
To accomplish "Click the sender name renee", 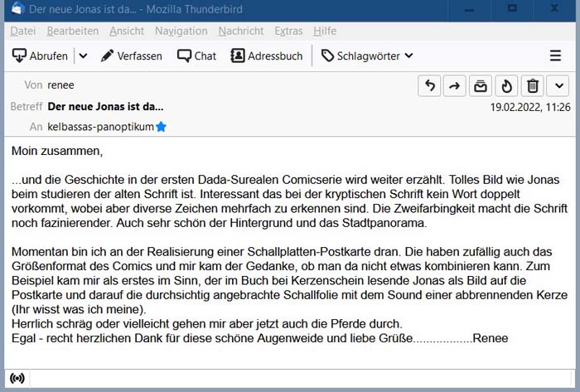I will 60,85.
